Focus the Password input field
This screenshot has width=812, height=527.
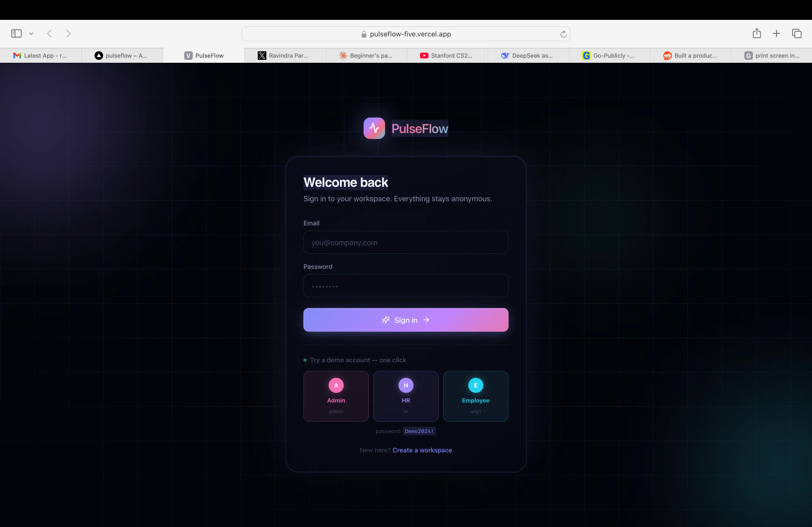[406, 286]
